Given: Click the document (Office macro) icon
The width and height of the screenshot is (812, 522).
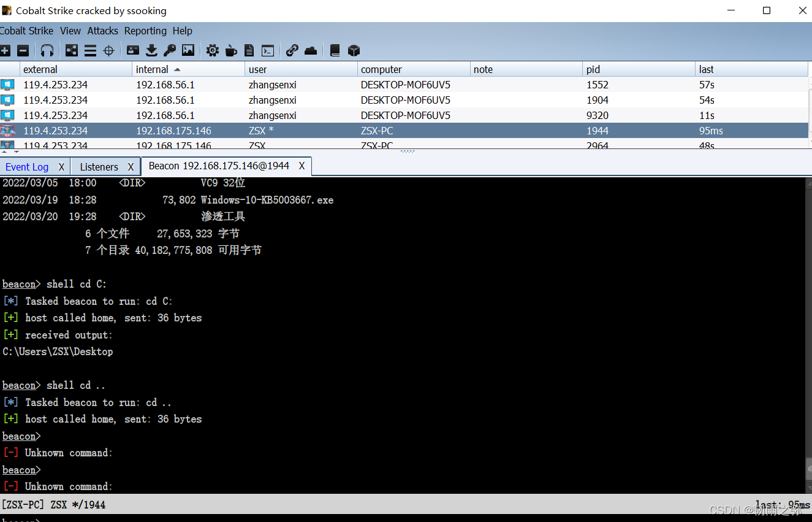Looking at the screenshot, I should click(x=249, y=50).
